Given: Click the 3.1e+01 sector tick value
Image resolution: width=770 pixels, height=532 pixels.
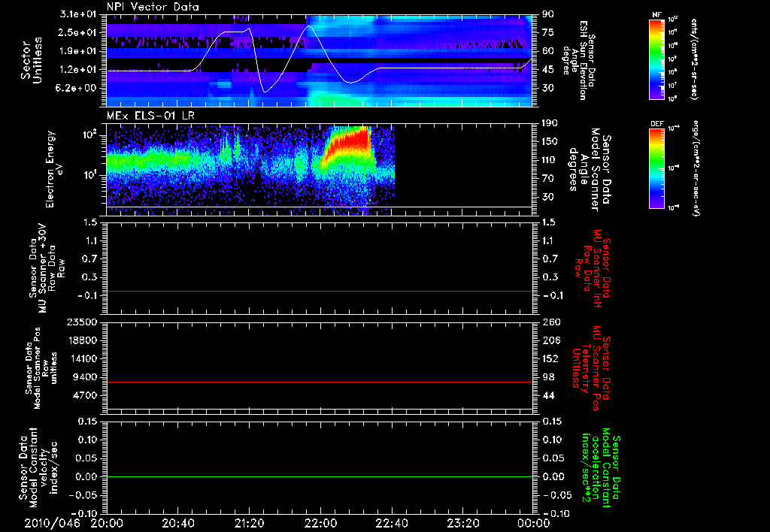Looking at the screenshot, I should [78, 14].
